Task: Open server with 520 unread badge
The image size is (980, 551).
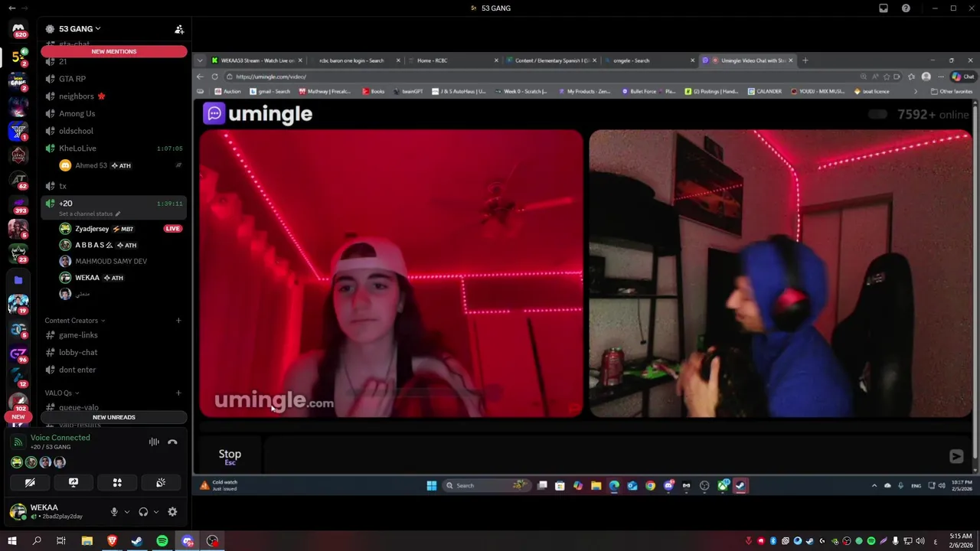Action: [x=18, y=30]
